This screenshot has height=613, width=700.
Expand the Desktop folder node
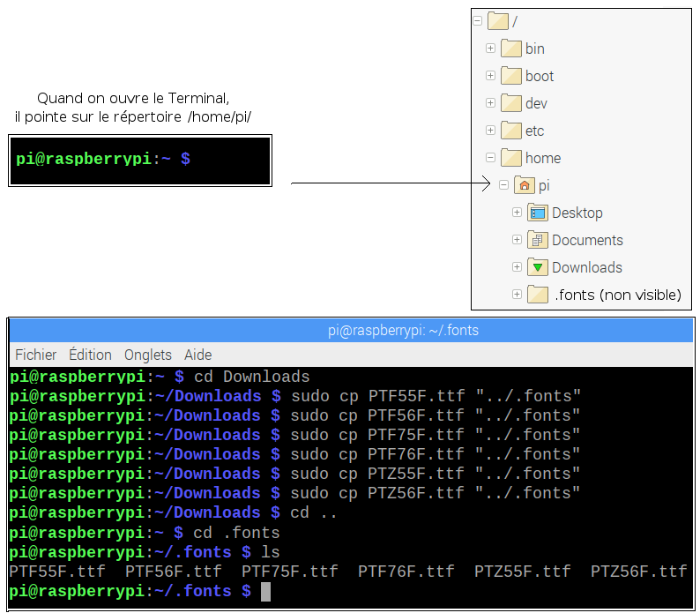[517, 213]
